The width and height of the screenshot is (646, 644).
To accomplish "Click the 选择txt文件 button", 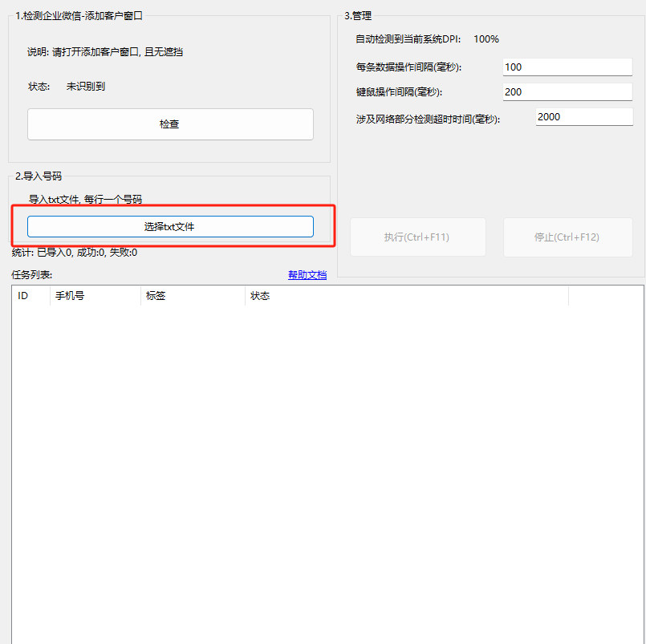I will [170, 226].
